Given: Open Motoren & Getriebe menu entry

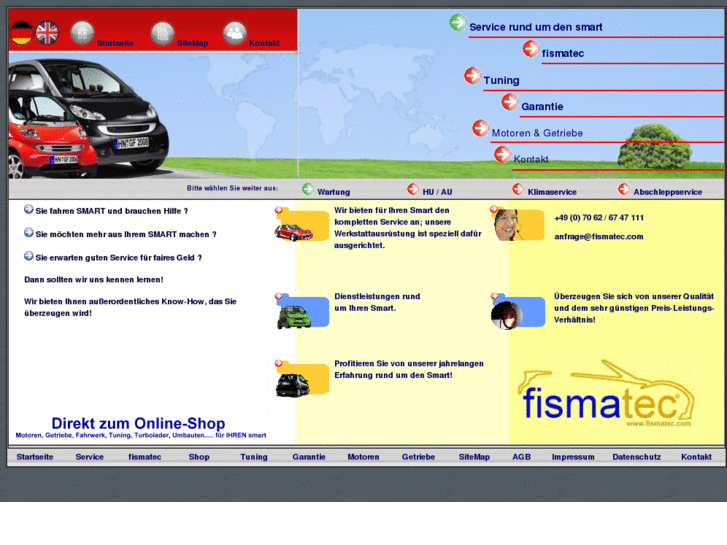Looking at the screenshot, I should coord(537,133).
